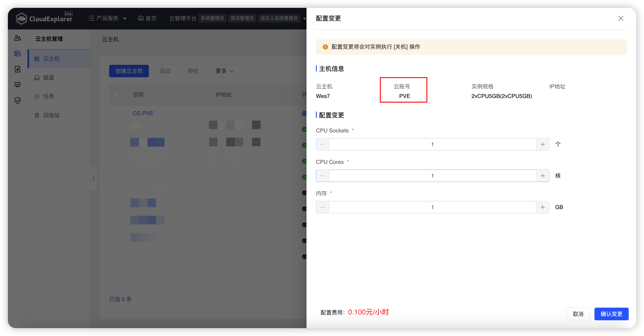Open the 产品服务 menu
Image resolution: width=644 pixels, height=336 pixels.
pyautogui.click(x=107, y=19)
